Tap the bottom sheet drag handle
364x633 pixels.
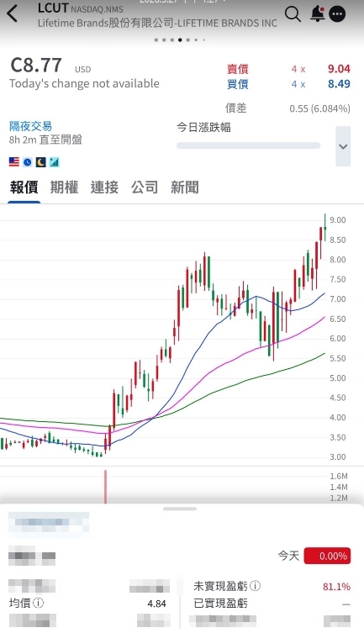(180, 509)
